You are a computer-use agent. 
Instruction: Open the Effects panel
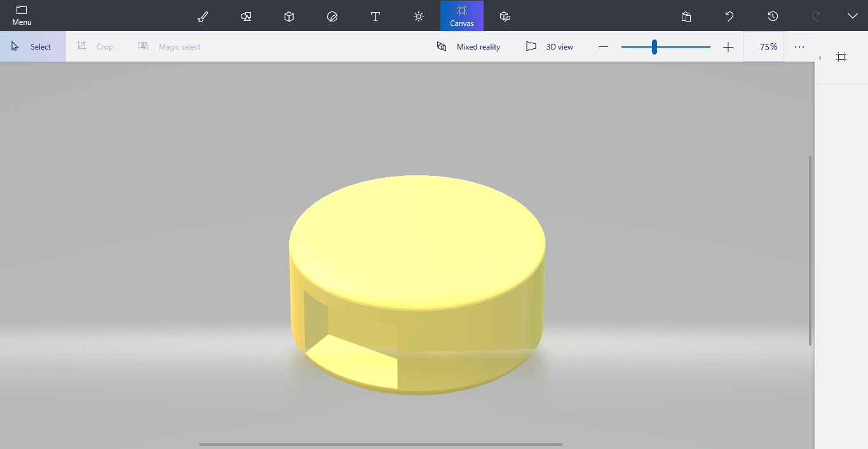pos(418,15)
